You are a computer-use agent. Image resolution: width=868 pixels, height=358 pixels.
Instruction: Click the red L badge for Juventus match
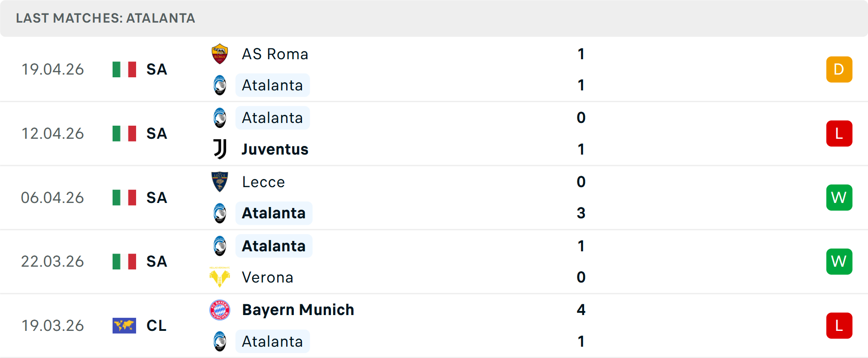pyautogui.click(x=839, y=134)
